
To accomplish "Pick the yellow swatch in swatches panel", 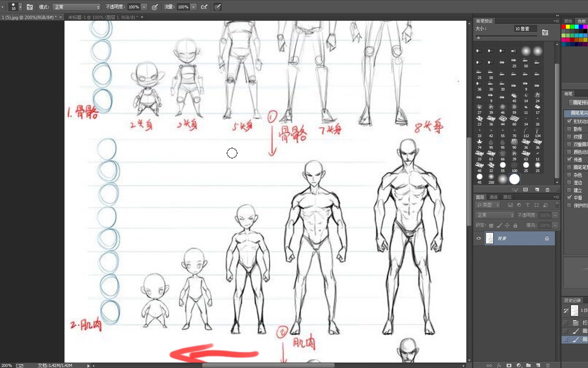I will tap(568, 27).
